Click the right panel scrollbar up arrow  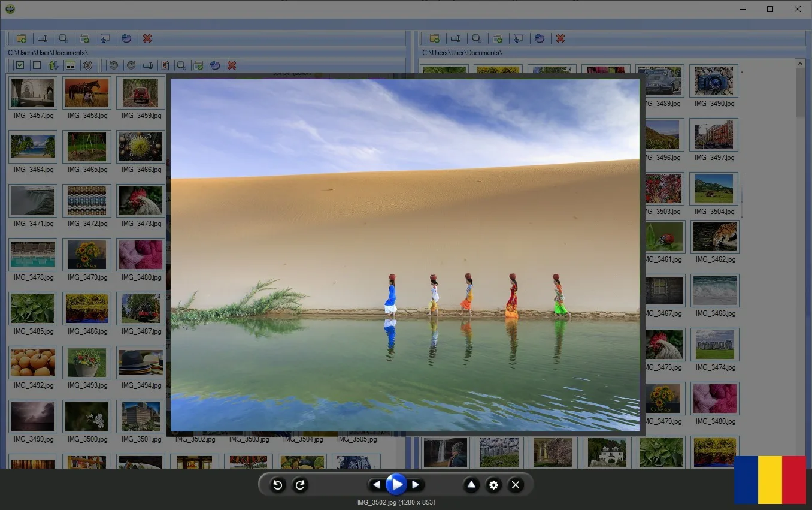point(801,64)
